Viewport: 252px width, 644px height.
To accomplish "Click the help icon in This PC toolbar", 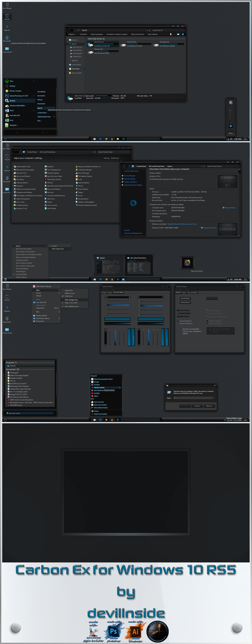I will [183, 34].
